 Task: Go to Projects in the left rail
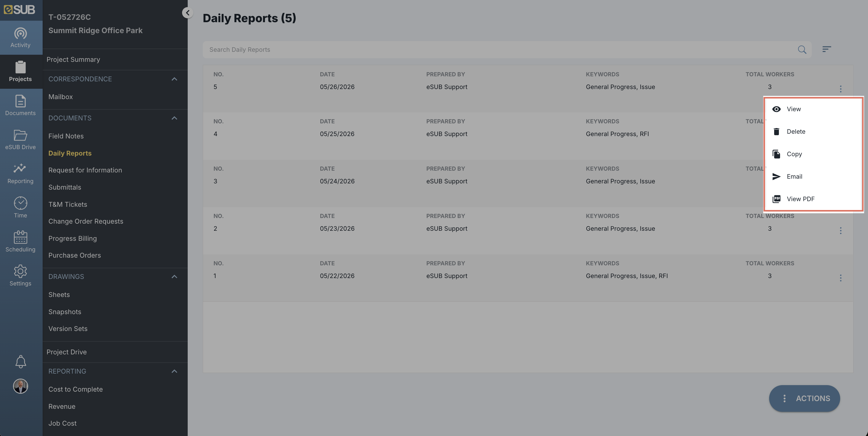(x=20, y=71)
